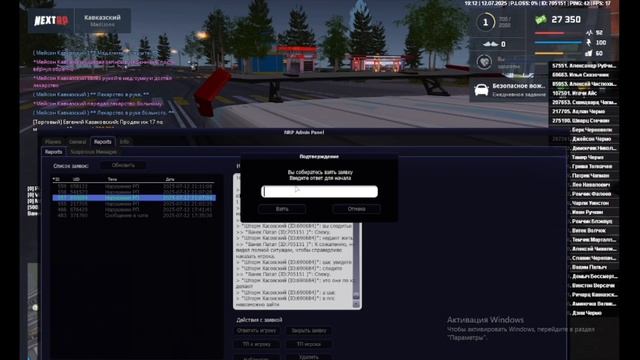Click the red health progress bar
The height and width of the screenshot is (360, 640).
(558, 33)
